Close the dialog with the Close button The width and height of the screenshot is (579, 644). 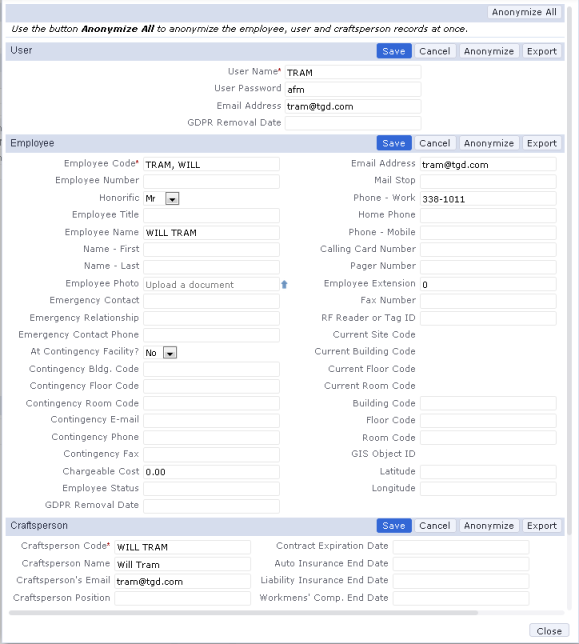[x=549, y=631]
